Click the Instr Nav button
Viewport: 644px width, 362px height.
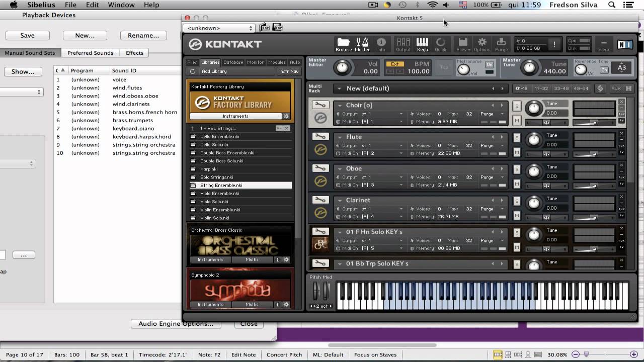pos(289,71)
